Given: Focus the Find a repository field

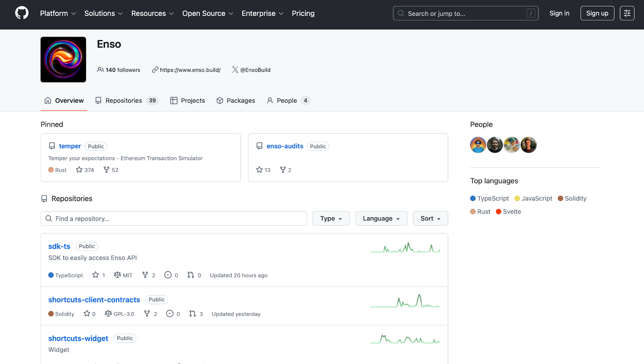Looking at the screenshot, I should [174, 218].
